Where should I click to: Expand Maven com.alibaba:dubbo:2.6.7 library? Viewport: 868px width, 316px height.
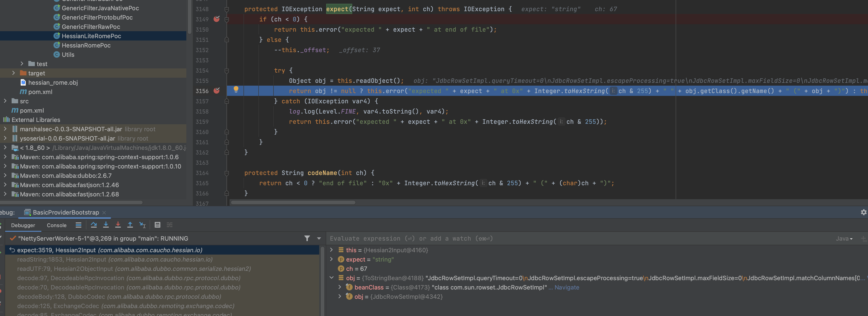(5, 175)
